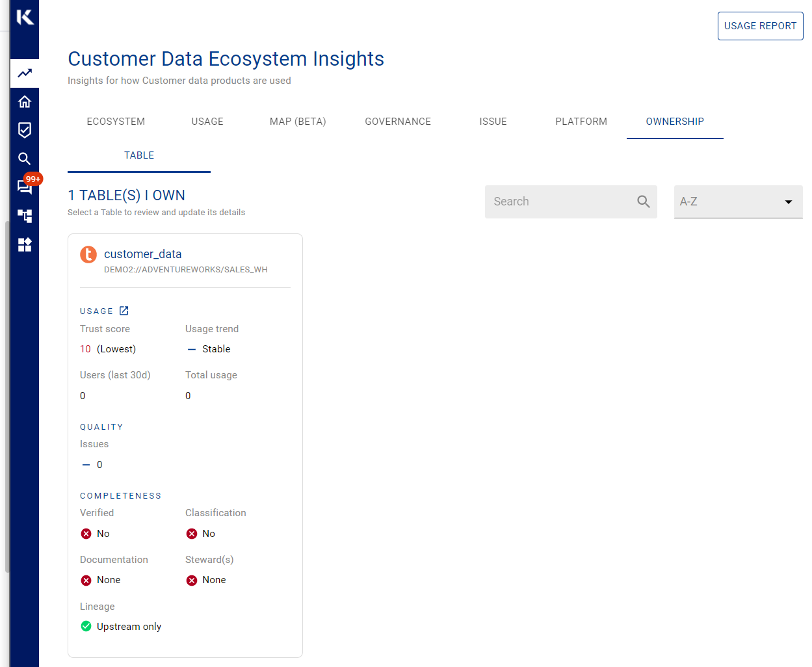Click the red X icon under Classification
The image size is (812, 667).
point(192,534)
